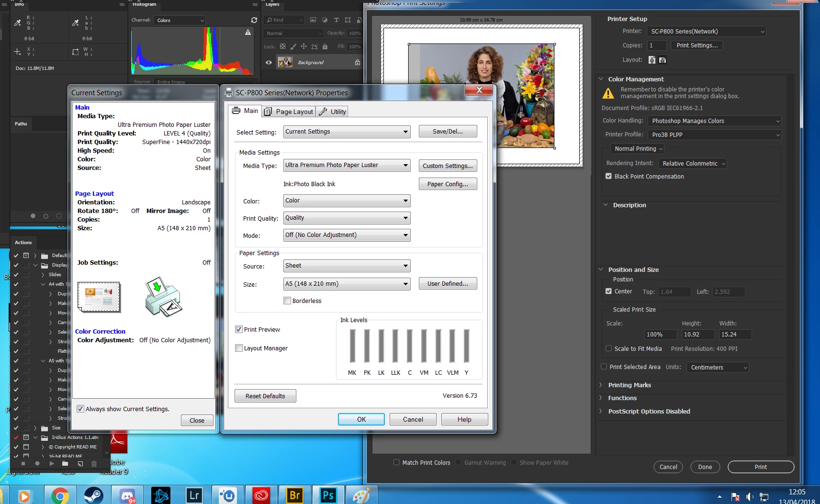Check the Match Print Colors option
820x504 pixels.
pyautogui.click(x=396, y=462)
